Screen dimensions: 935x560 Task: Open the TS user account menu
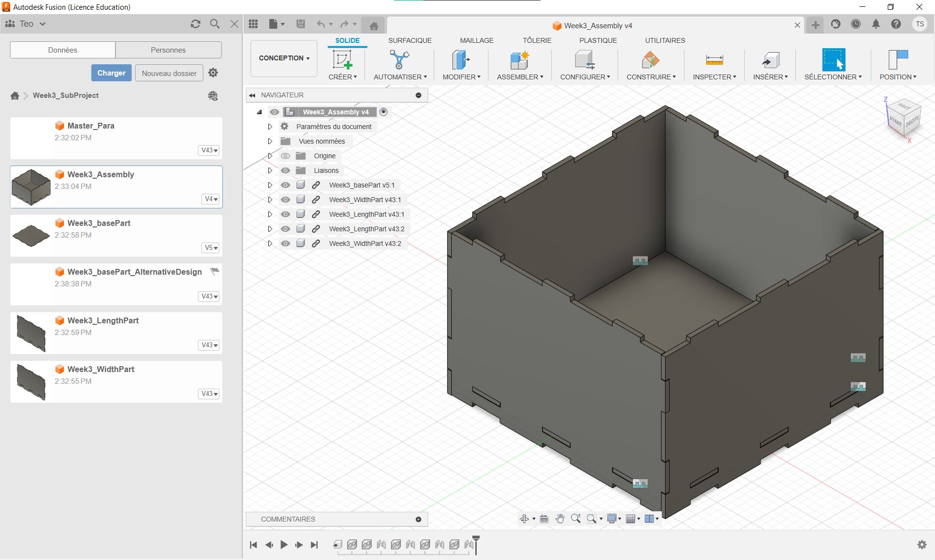[919, 24]
